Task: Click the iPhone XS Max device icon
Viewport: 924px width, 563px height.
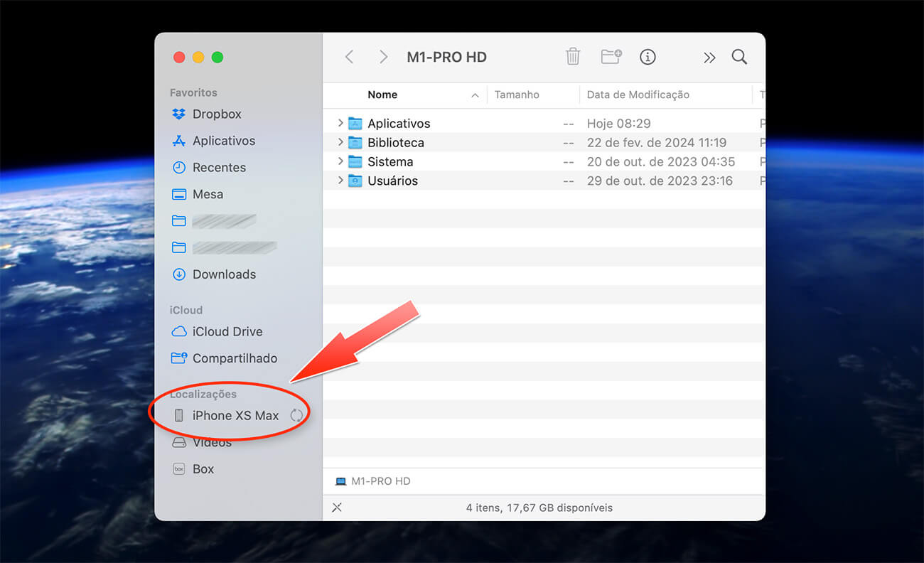Action: click(179, 415)
